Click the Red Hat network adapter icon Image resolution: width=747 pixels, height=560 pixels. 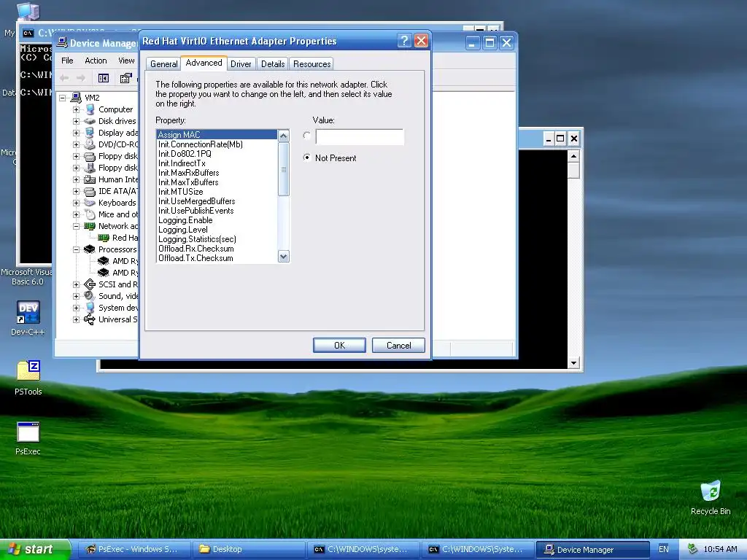(x=104, y=238)
